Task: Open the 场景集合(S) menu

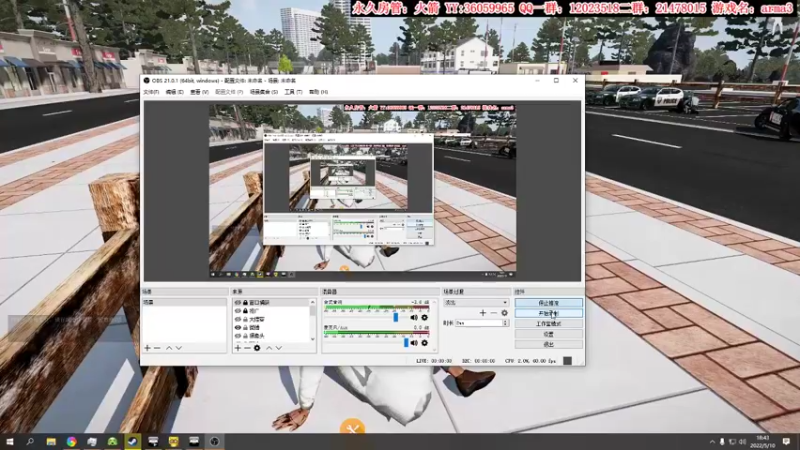Action: [x=264, y=92]
